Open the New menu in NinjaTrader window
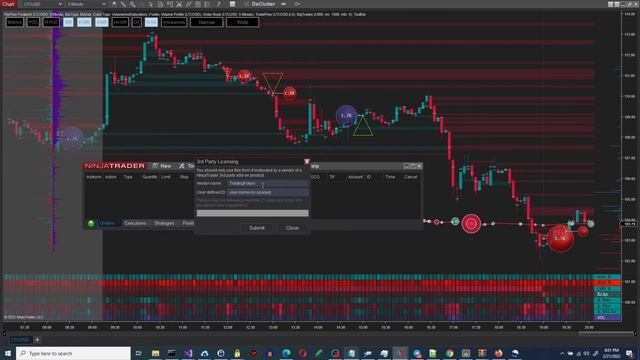 pos(162,166)
